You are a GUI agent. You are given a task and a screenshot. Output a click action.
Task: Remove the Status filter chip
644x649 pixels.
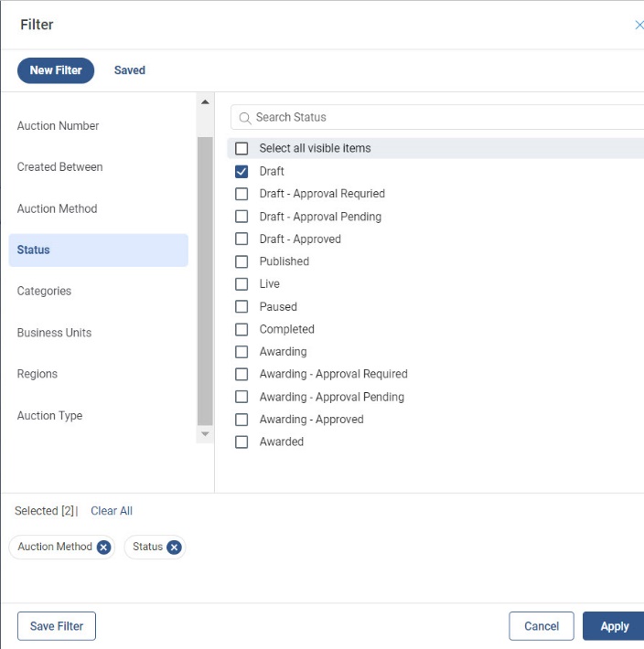tap(174, 548)
